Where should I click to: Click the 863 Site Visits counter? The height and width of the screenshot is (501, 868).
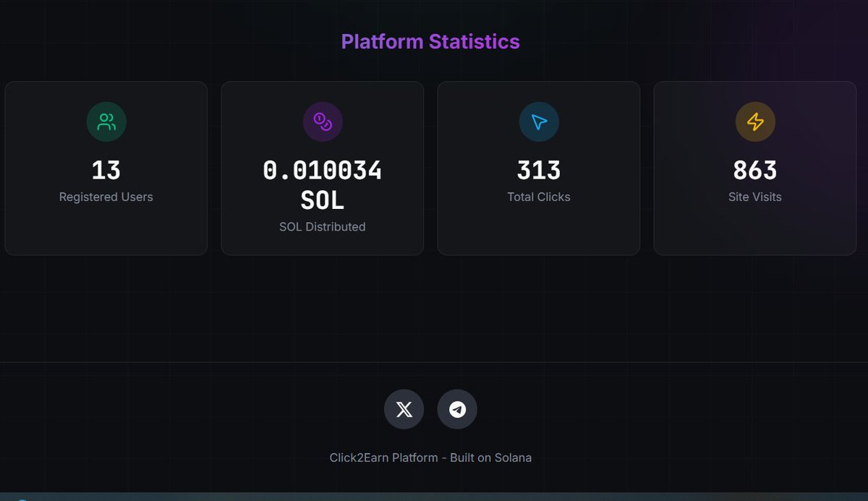(755, 170)
